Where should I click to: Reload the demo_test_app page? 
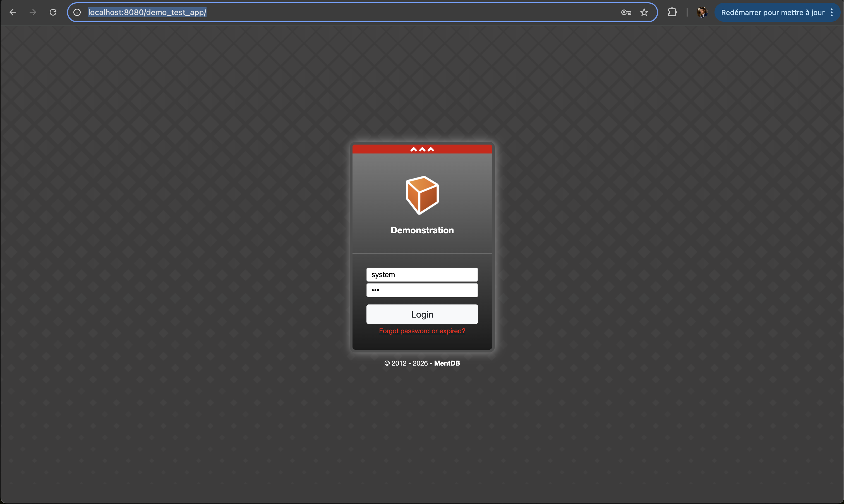pos(53,13)
